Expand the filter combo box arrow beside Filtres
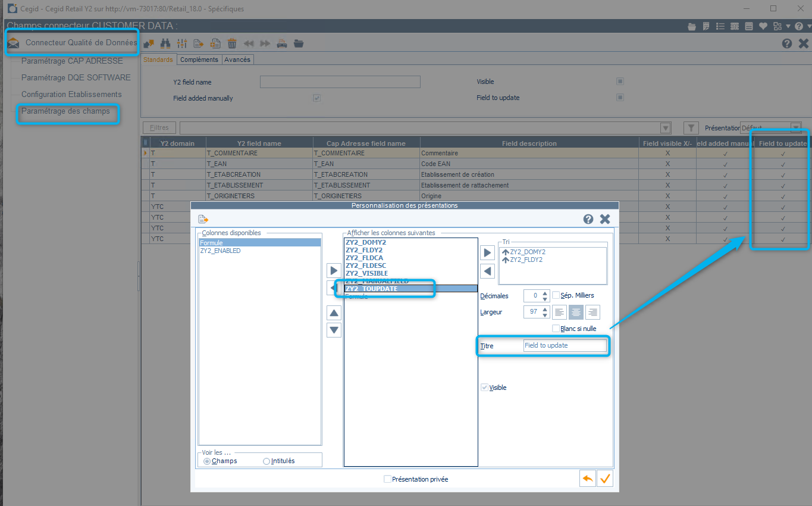This screenshot has width=812, height=506. coord(666,128)
